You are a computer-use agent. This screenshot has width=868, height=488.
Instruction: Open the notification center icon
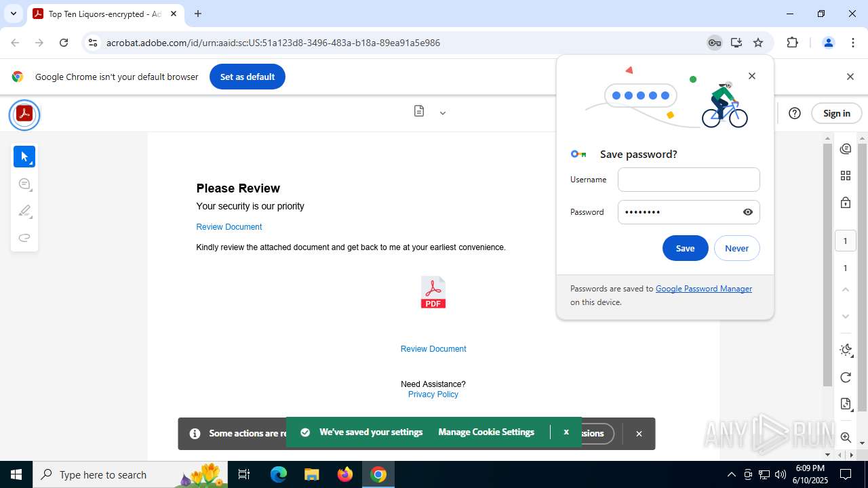846,474
